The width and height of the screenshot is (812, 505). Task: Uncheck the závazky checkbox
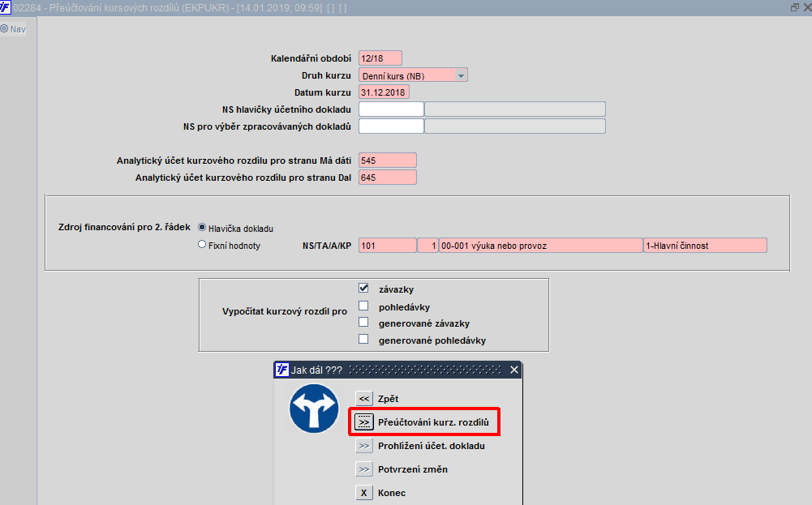pos(363,288)
